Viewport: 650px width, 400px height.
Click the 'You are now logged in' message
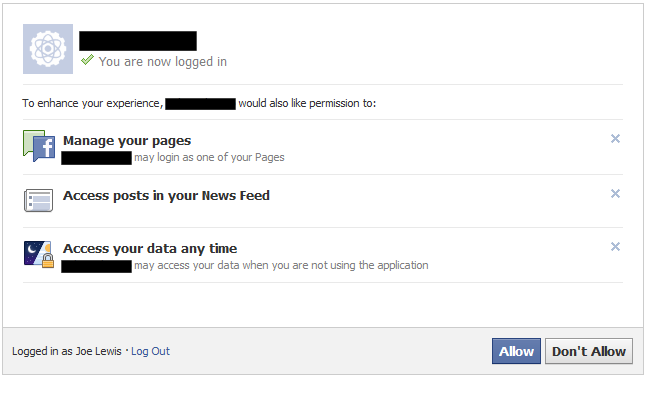point(162,62)
